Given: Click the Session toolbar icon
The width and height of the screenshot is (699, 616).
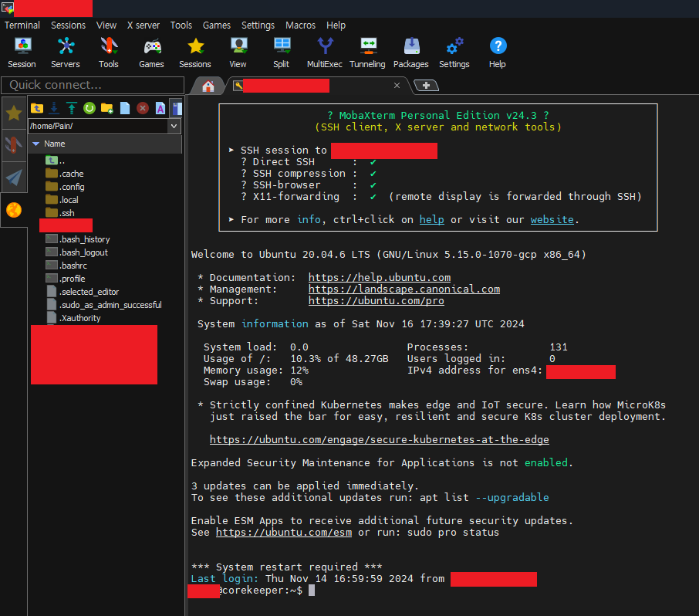Looking at the screenshot, I should coord(22,52).
